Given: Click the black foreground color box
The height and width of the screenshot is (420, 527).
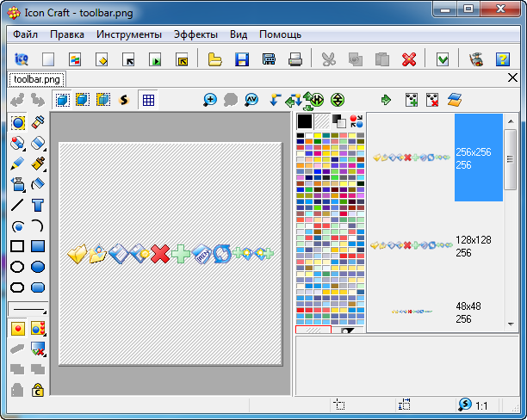Looking at the screenshot, I should (305, 121).
